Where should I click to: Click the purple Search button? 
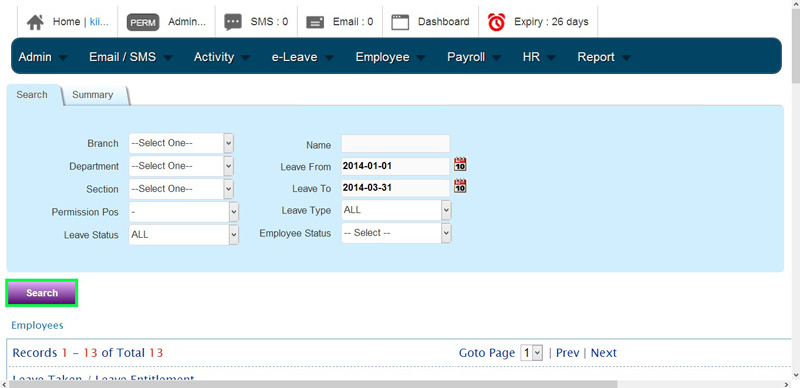coord(42,293)
